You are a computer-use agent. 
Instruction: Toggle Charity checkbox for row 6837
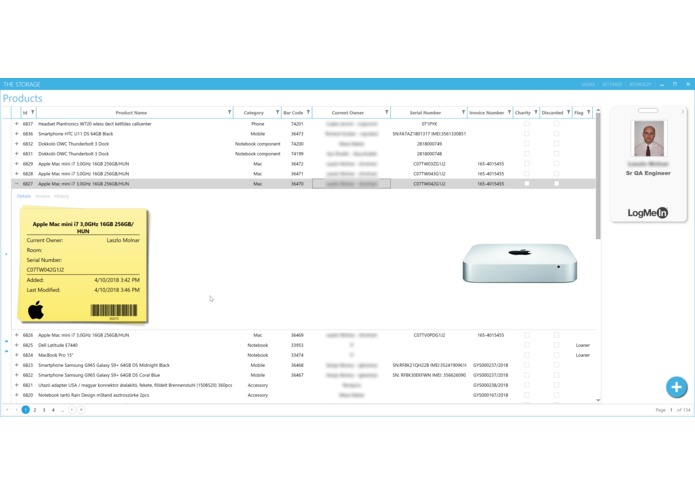point(527,124)
